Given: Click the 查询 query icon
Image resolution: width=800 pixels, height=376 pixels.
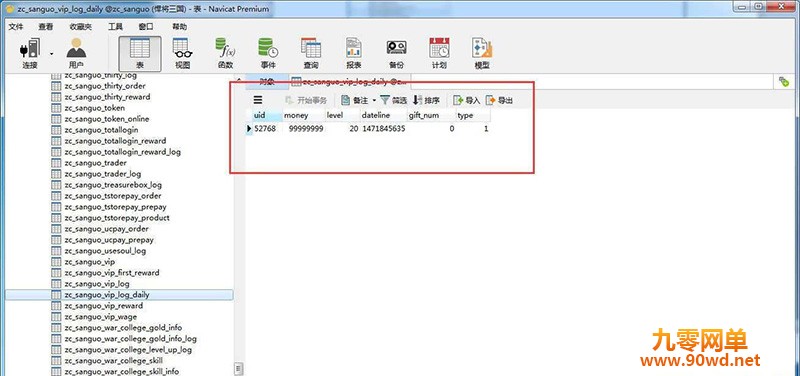Looking at the screenshot, I should pos(311,53).
